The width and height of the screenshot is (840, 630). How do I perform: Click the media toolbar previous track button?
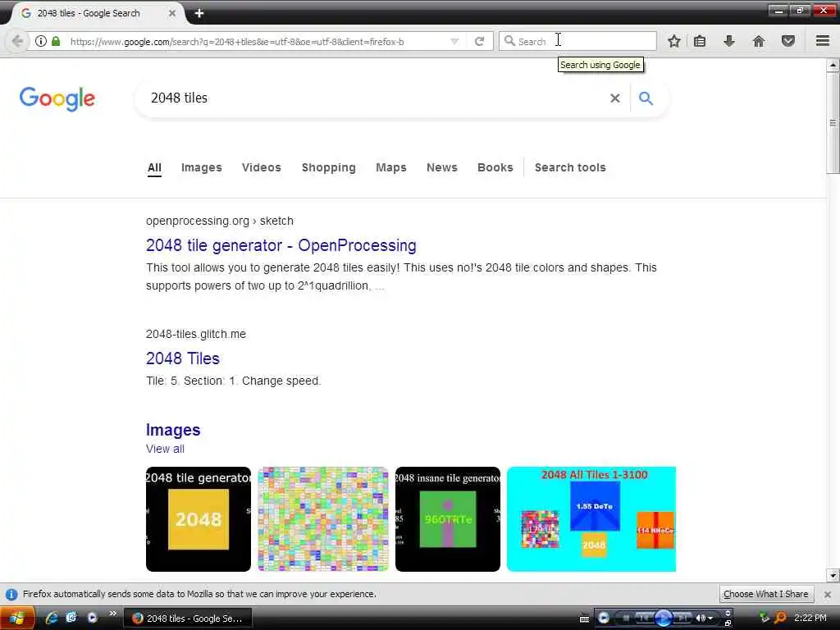(645, 619)
